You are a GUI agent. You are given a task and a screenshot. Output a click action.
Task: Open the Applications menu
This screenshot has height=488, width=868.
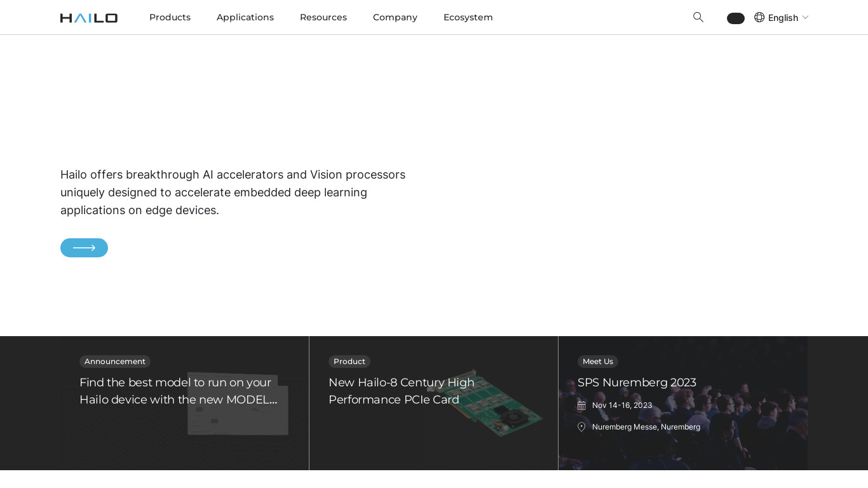[x=245, y=17]
